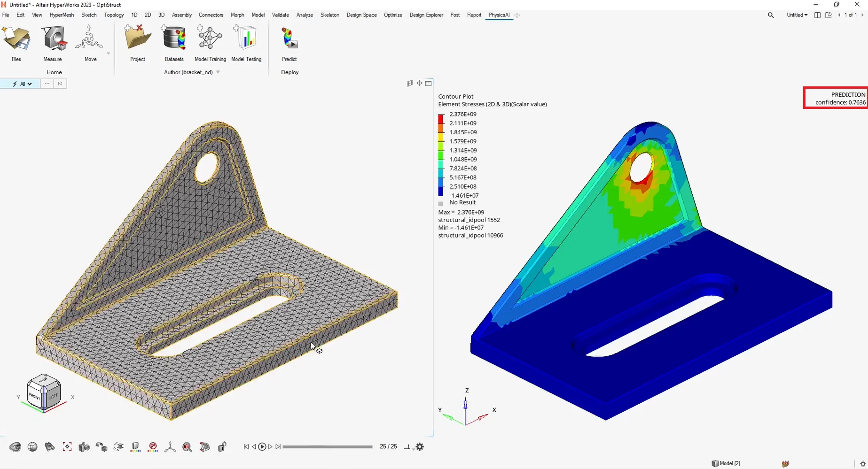Expand the Author (bracket_nd) dropdown arrow
Image resolution: width=868 pixels, height=469 pixels.
(x=218, y=72)
